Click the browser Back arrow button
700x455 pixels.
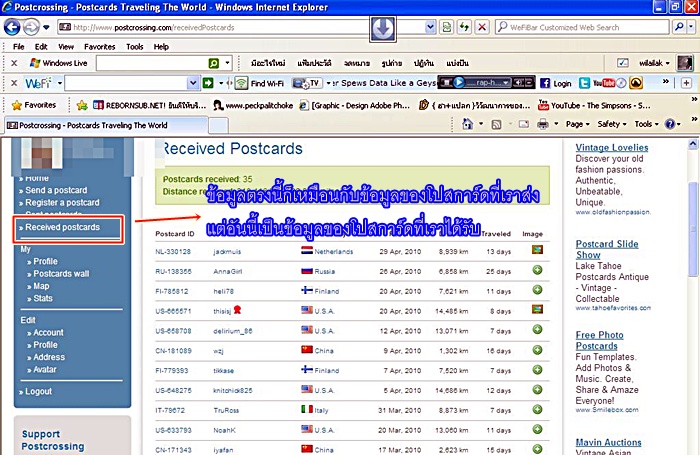(x=12, y=27)
